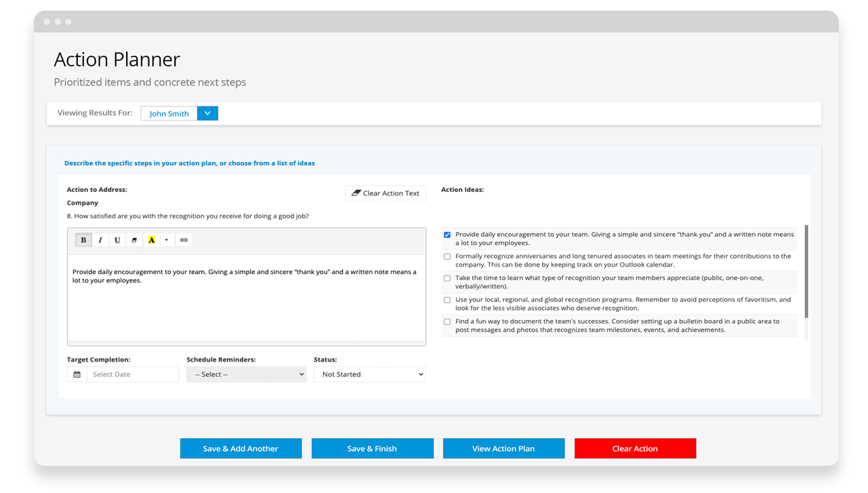Open the highlight color options arrow
This screenshot has width=868, height=493.
coord(166,240)
